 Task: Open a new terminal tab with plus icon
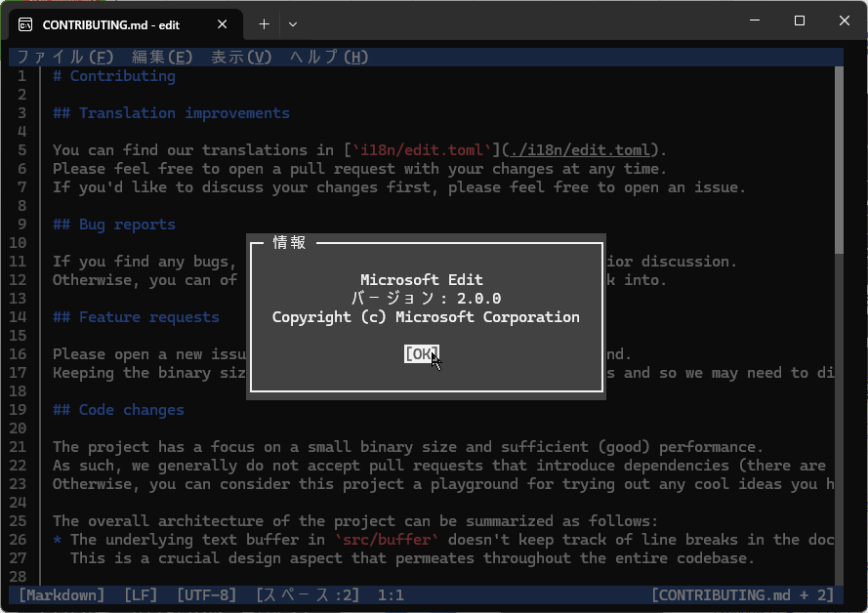click(264, 24)
